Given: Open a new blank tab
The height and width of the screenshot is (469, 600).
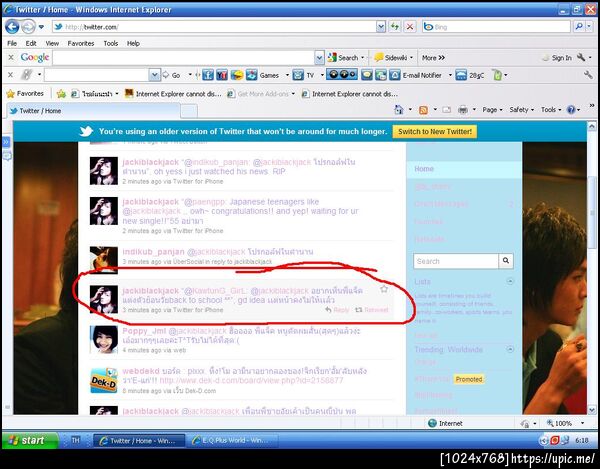Looking at the screenshot, I should [x=189, y=112].
